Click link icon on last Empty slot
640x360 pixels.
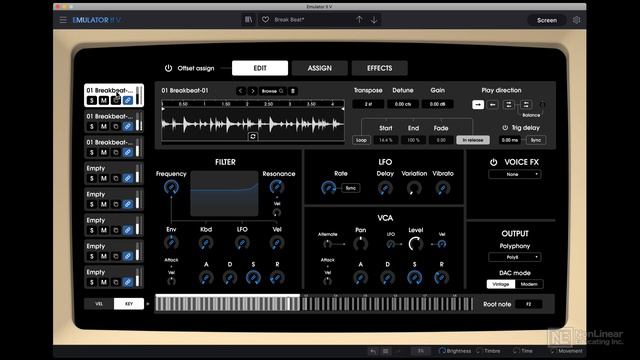point(128,282)
